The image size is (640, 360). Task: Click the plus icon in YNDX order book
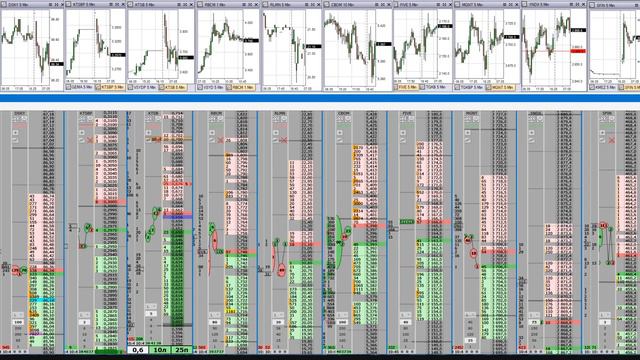tap(531, 133)
